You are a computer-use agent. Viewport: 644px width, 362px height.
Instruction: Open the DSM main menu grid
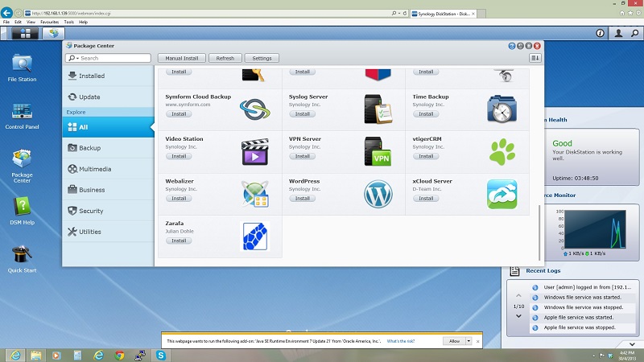[25, 33]
